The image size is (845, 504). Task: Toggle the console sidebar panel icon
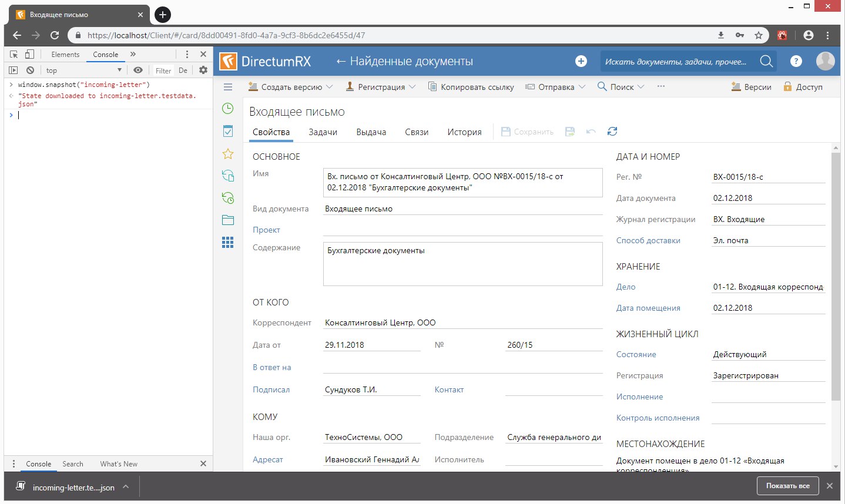[x=14, y=70]
